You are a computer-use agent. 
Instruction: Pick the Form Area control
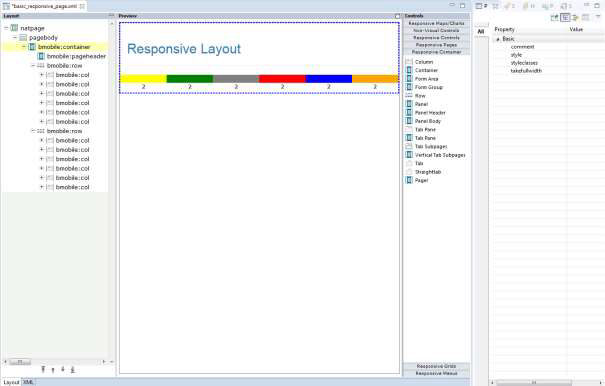[x=422, y=79]
